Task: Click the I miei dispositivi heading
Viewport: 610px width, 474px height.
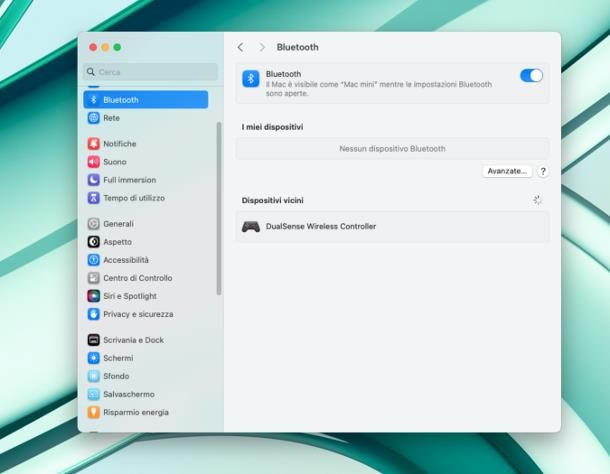Action: pos(272,127)
